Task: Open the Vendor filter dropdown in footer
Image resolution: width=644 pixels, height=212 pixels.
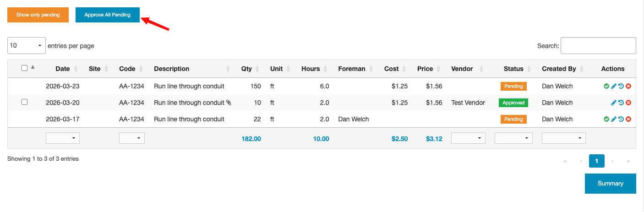Action: tap(468, 138)
